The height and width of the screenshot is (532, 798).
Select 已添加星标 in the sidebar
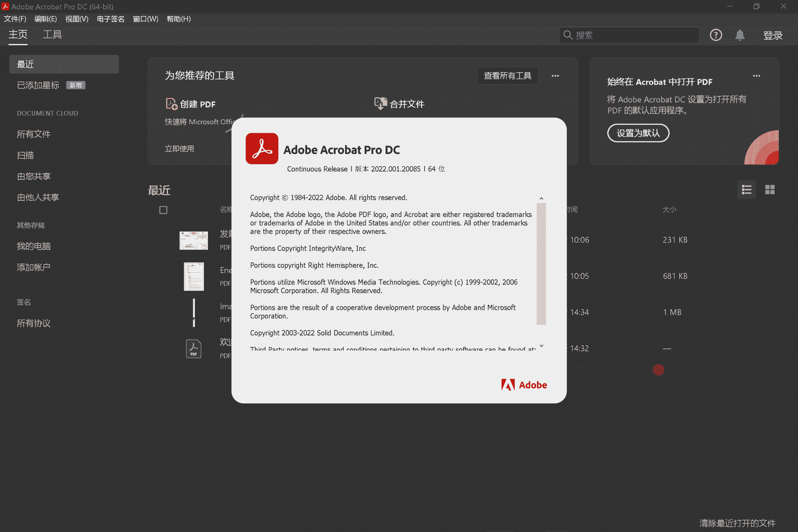(38, 85)
